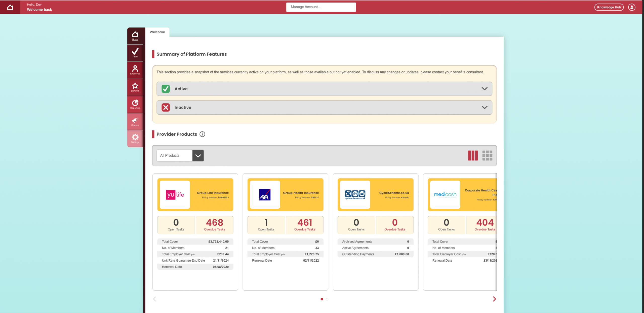Switch to grid tile view
The image size is (644, 313).
[487, 155]
